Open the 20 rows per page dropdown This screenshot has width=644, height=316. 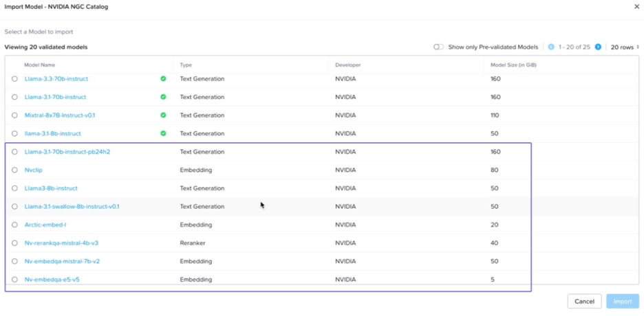click(x=625, y=47)
